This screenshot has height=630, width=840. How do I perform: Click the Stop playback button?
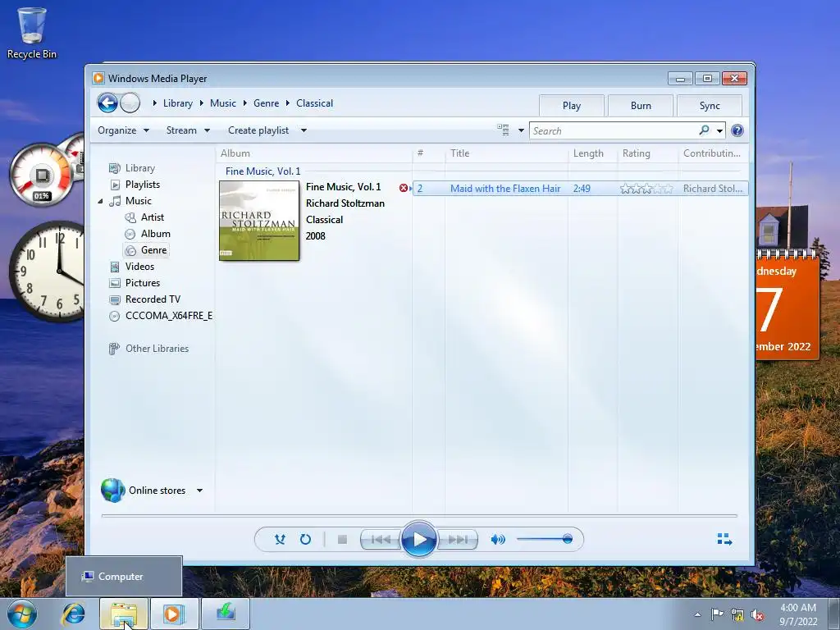342,539
